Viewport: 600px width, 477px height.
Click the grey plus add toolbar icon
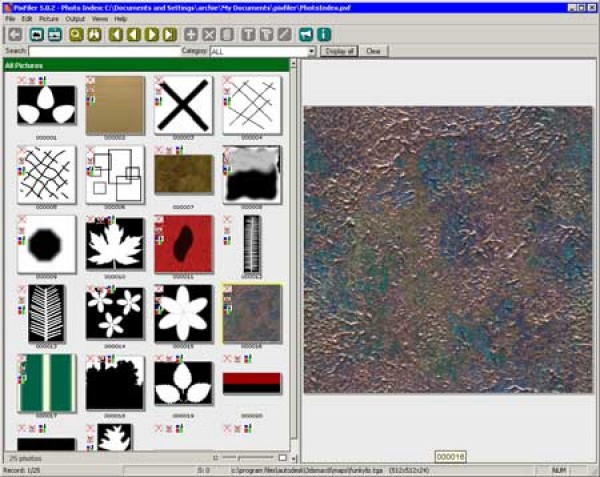coord(191,35)
